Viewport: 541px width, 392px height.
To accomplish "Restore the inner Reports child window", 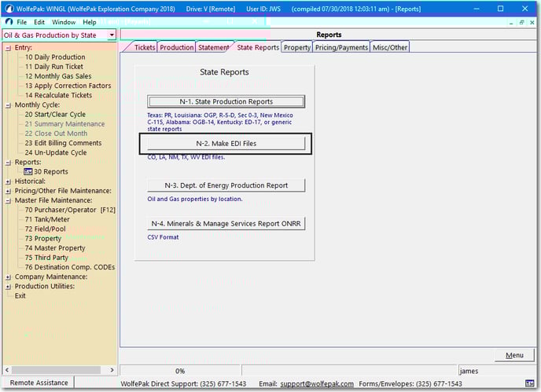I will pos(521,23).
